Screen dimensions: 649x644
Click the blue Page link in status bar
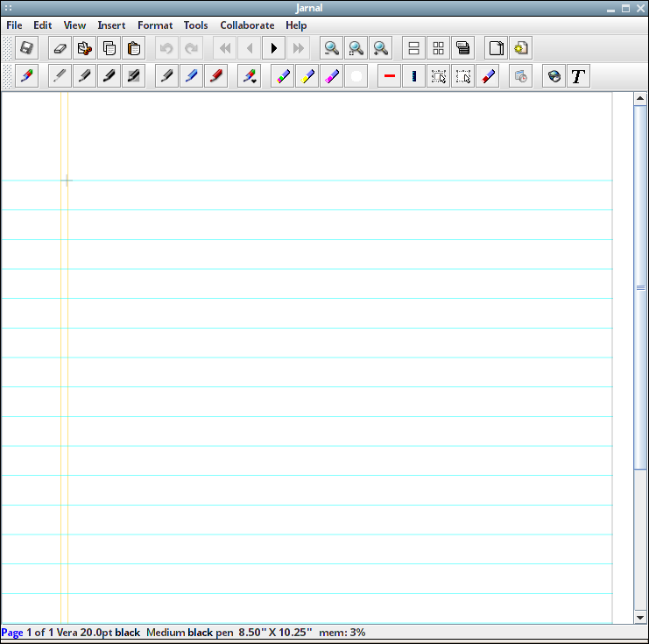click(x=12, y=633)
